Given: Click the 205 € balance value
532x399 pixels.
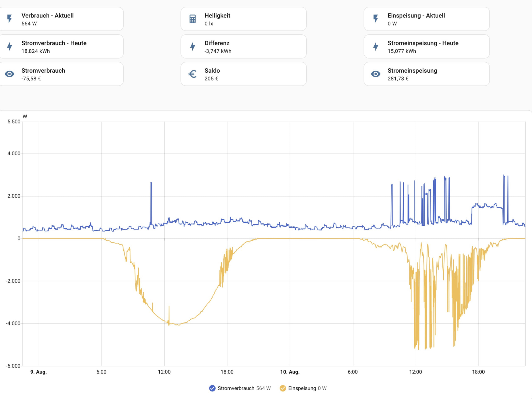Looking at the screenshot, I should click(211, 79).
